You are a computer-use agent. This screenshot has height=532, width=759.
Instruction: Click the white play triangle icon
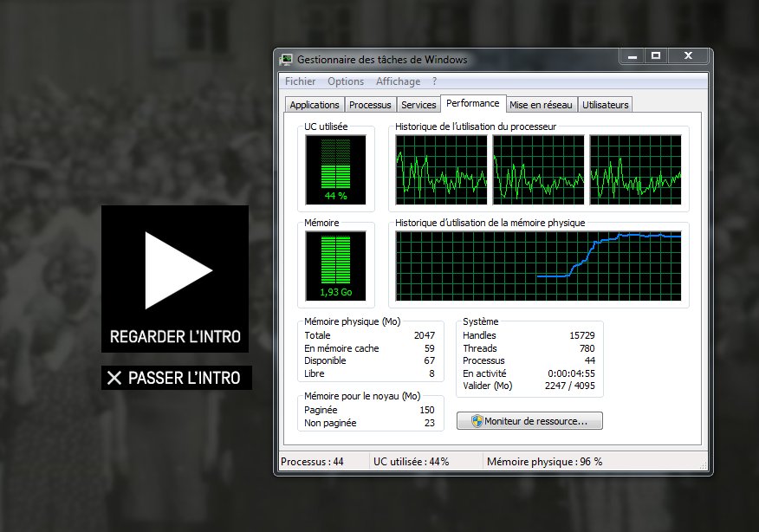pyautogui.click(x=178, y=270)
